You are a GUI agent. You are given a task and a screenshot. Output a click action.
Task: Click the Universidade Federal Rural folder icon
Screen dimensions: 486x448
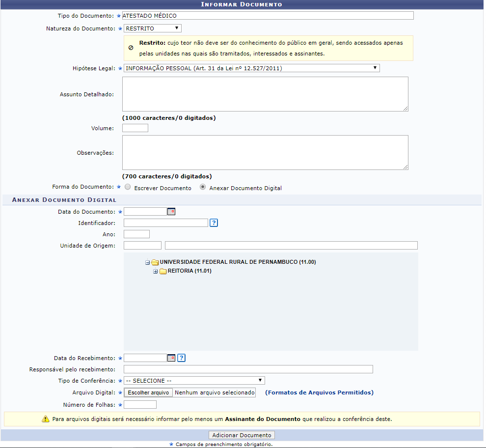point(155,262)
